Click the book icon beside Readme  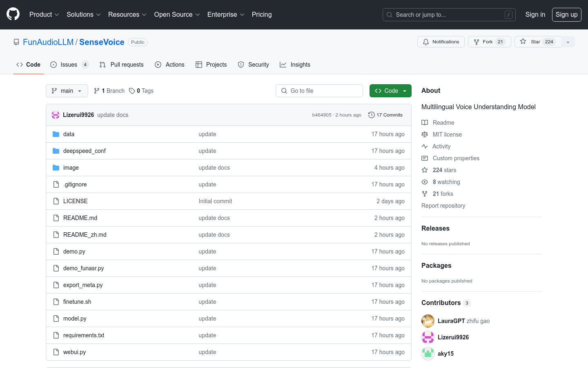[425, 123]
